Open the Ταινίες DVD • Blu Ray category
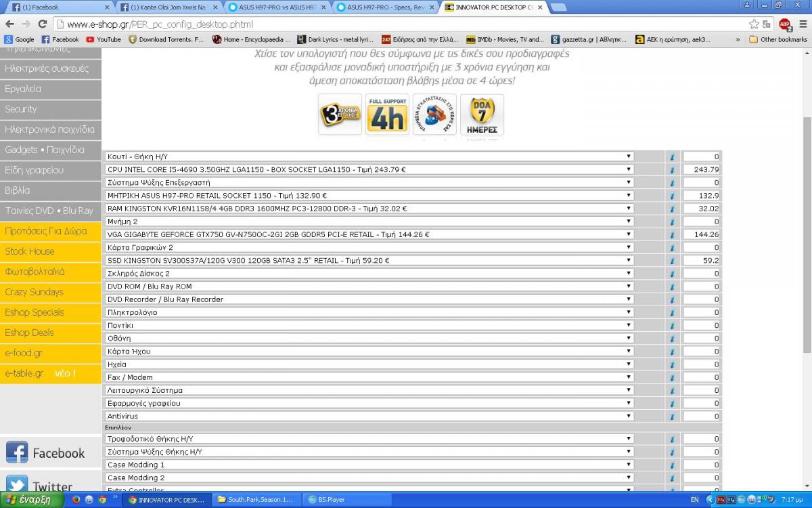Screen dimensions: 812x508 coord(50,211)
